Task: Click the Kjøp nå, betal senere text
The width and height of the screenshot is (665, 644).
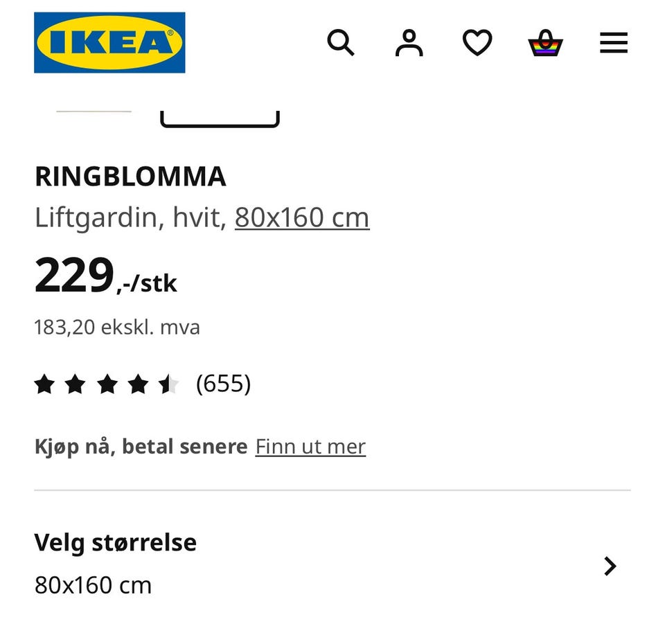Action: pos(141,447)
